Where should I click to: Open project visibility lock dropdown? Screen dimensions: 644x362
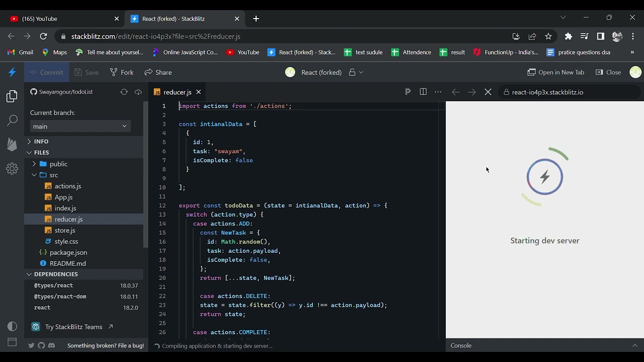click(x=356, y=72)
